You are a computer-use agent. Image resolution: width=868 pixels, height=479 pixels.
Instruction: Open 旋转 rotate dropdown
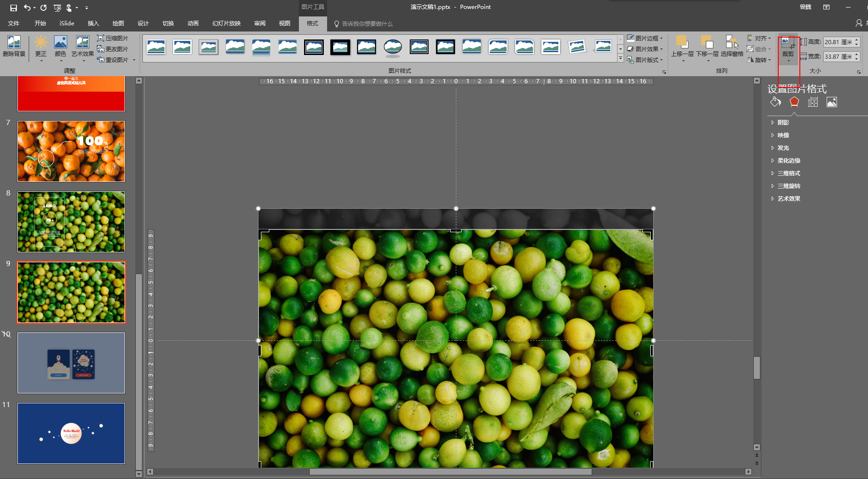[759, 60]
